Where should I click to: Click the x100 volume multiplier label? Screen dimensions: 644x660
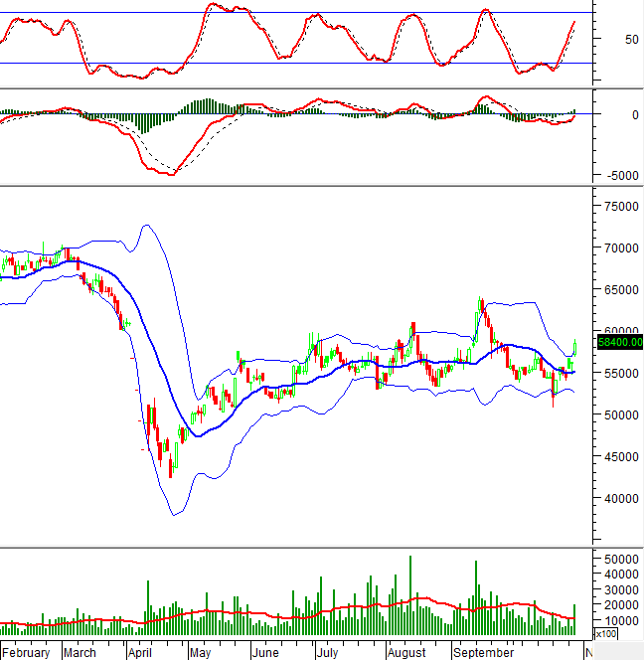pyautogui.click(x=605, y=633)
